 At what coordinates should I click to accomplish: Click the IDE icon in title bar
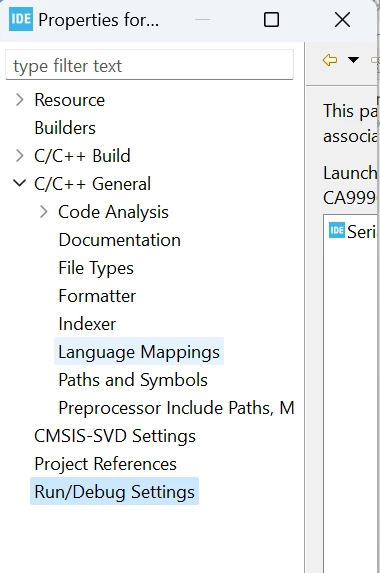(21, 19)
